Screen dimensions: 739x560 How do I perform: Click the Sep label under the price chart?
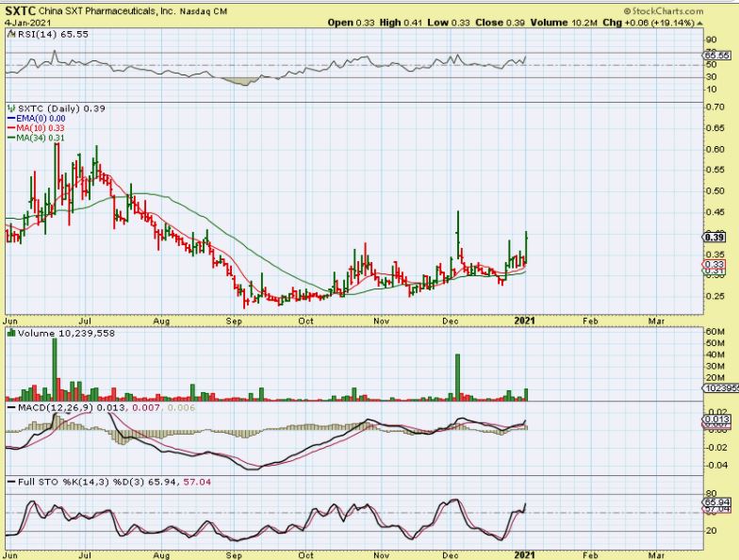pyautogui.click(x=234, y=321)
